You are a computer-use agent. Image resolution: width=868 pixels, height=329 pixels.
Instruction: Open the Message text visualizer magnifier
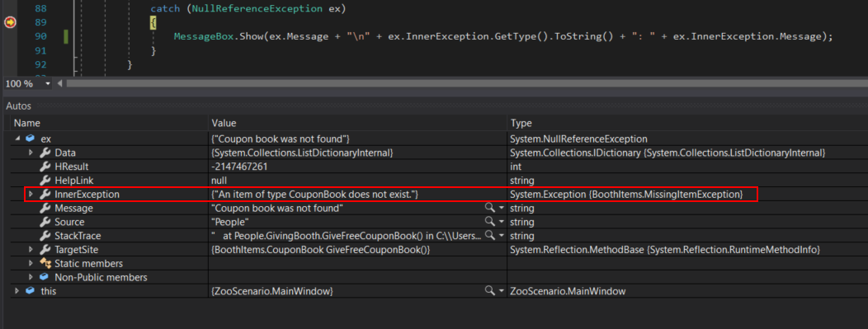490,207
